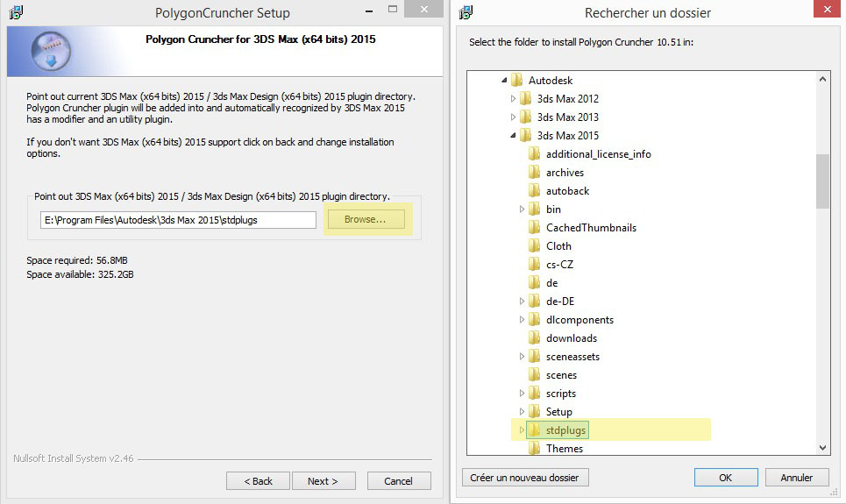Click the folder tree vertical scrollbar thumb
Screen dimensions: 846x504
(x=822, y=181)
